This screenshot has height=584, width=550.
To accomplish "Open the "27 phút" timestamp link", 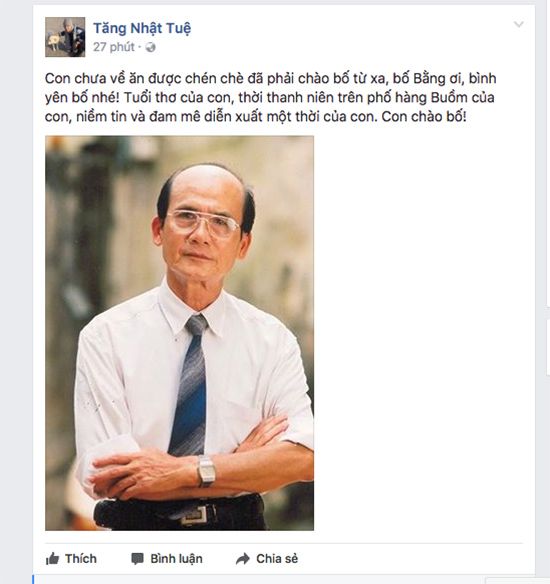I will point(114,47).
